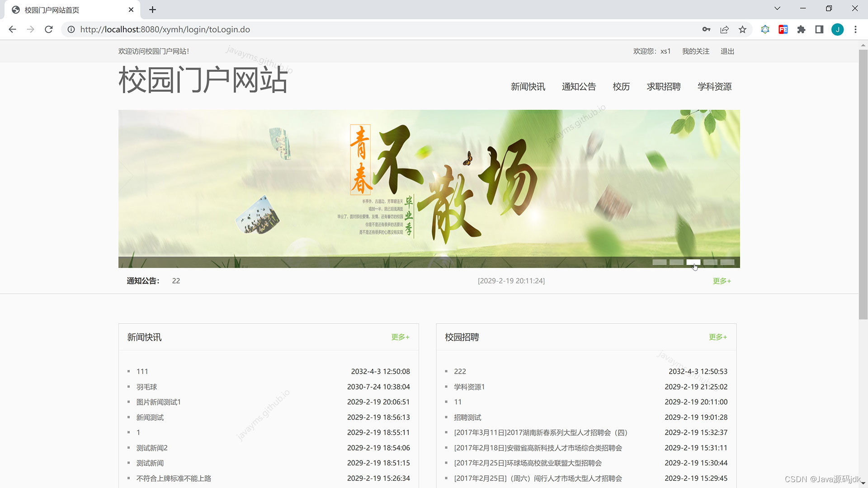Viewport: 868px width, 488px height.
Task: Reload the page with the refresh icon
Action: (x=49, y=29)
